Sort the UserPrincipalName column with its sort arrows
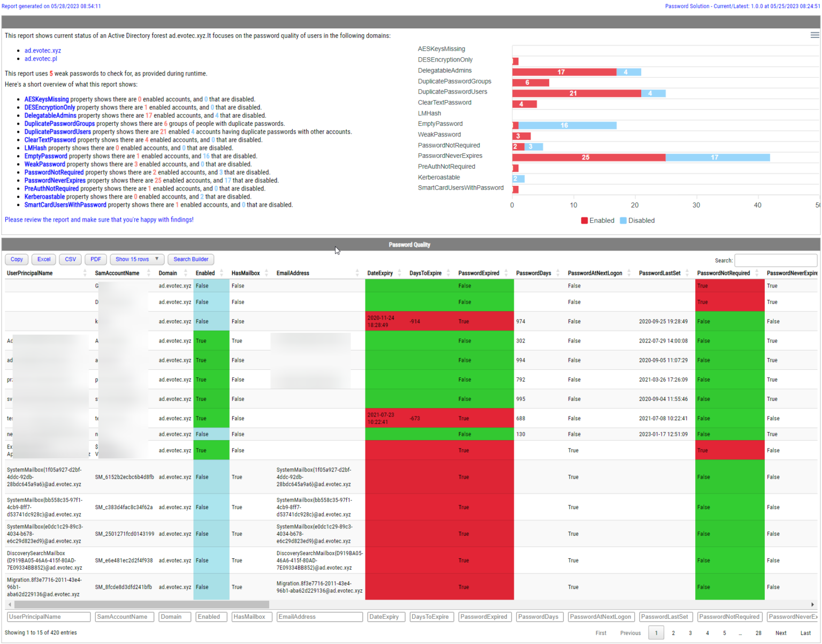This screenshot has height=644, width=822. (x=84, y=272)
